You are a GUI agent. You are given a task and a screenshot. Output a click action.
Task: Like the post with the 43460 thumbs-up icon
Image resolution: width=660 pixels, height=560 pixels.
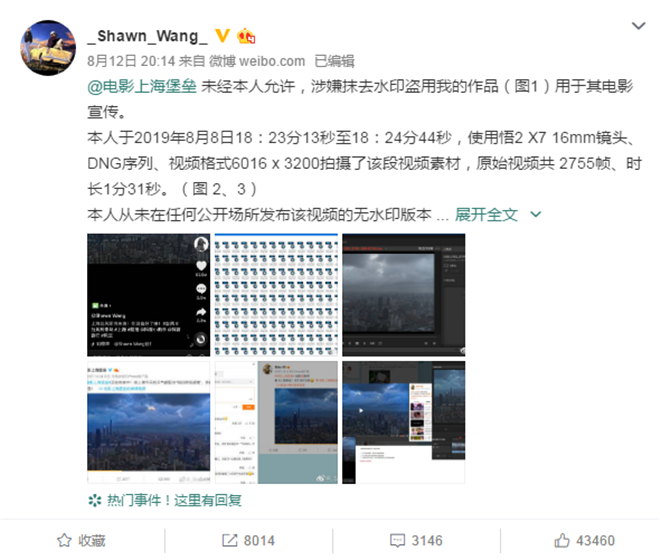[x=562, y=540]
